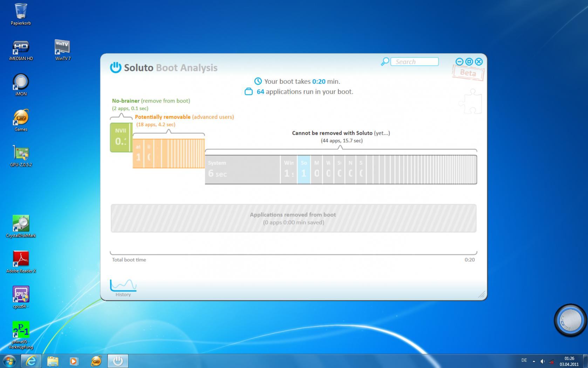Open Windows Media Player from the taskbar
Image resolution: width=588 pixels, height=368 pixels.
(74, 361)
